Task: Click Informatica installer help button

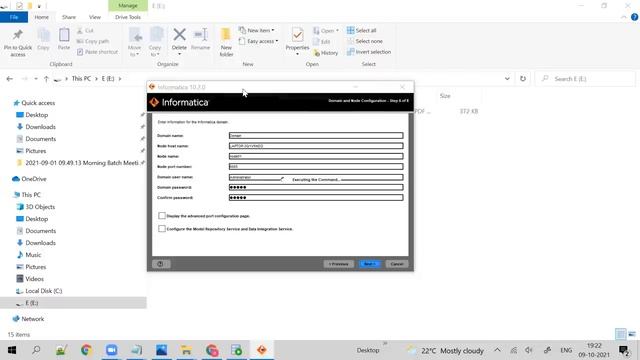Action: coord(160,264)
